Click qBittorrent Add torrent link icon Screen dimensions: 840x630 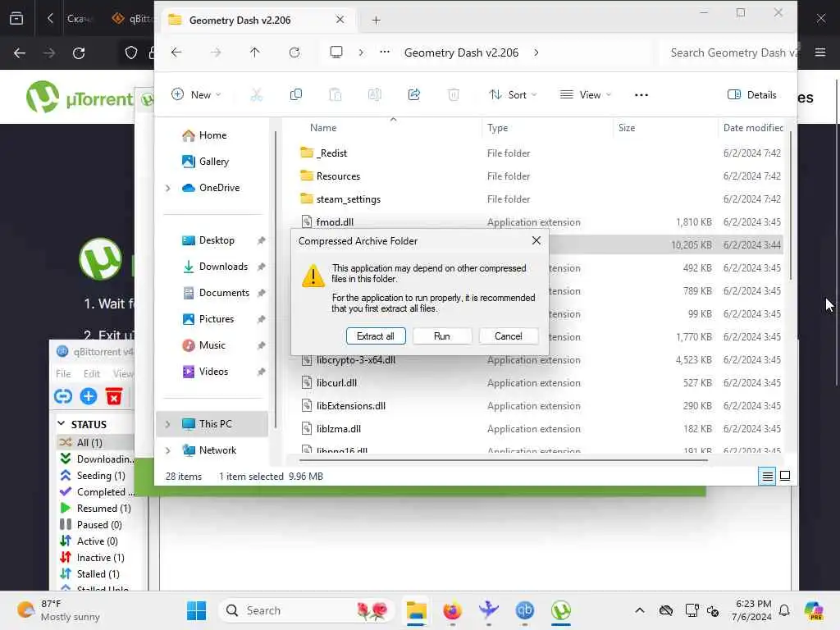coord(62,396)
